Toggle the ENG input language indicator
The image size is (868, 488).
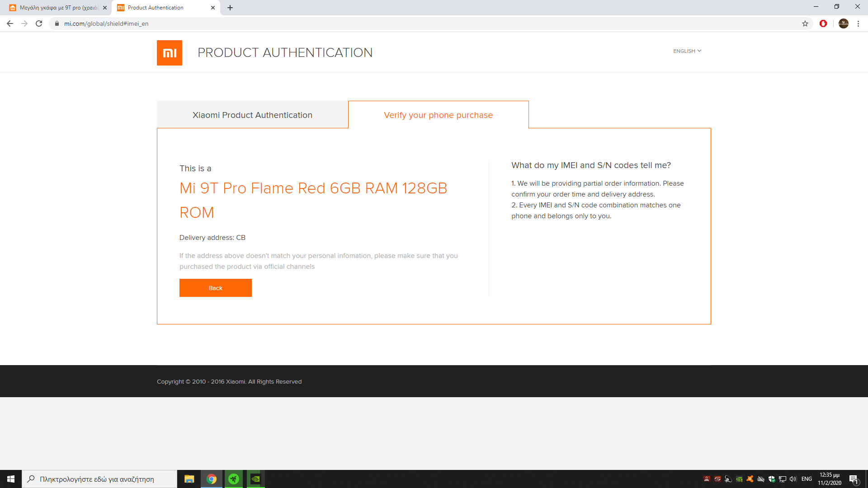(807, 479)
